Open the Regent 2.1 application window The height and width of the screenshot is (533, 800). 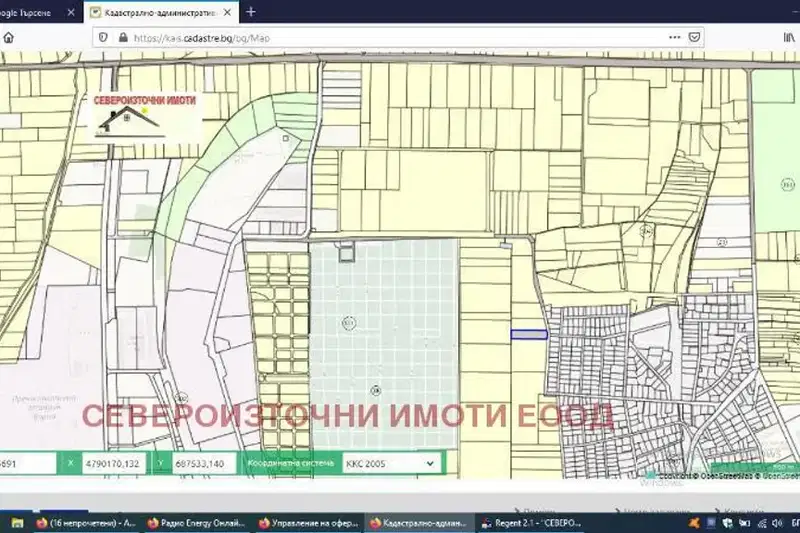531,523
